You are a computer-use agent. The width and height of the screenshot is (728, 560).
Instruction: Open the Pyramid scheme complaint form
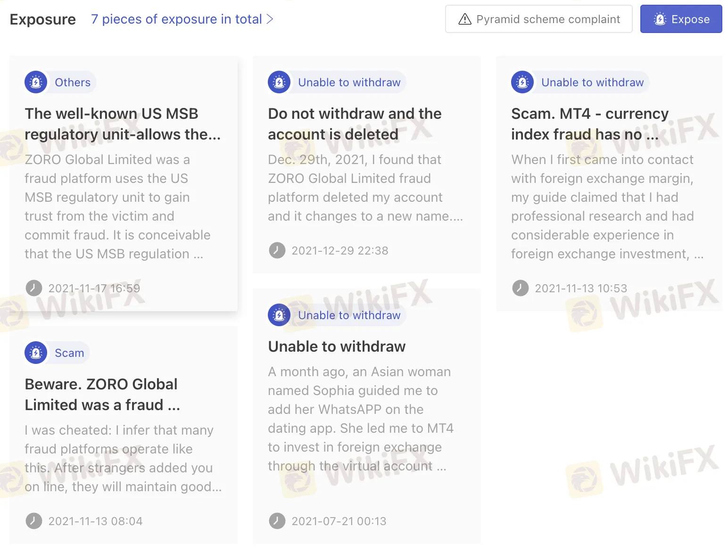pos(538,19)
